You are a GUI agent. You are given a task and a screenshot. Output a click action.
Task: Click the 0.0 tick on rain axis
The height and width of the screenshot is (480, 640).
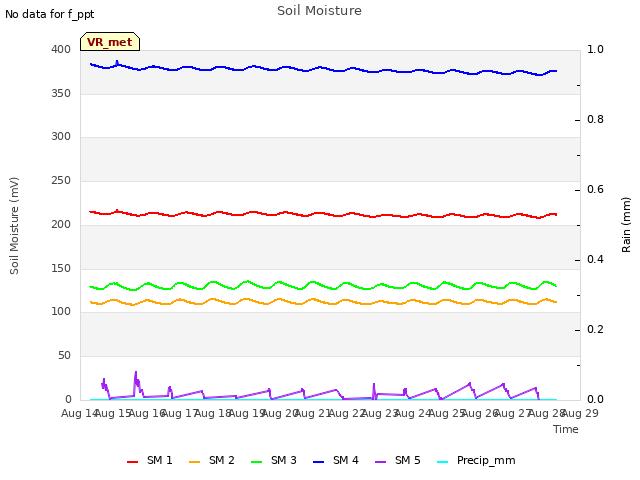[595, 400]
